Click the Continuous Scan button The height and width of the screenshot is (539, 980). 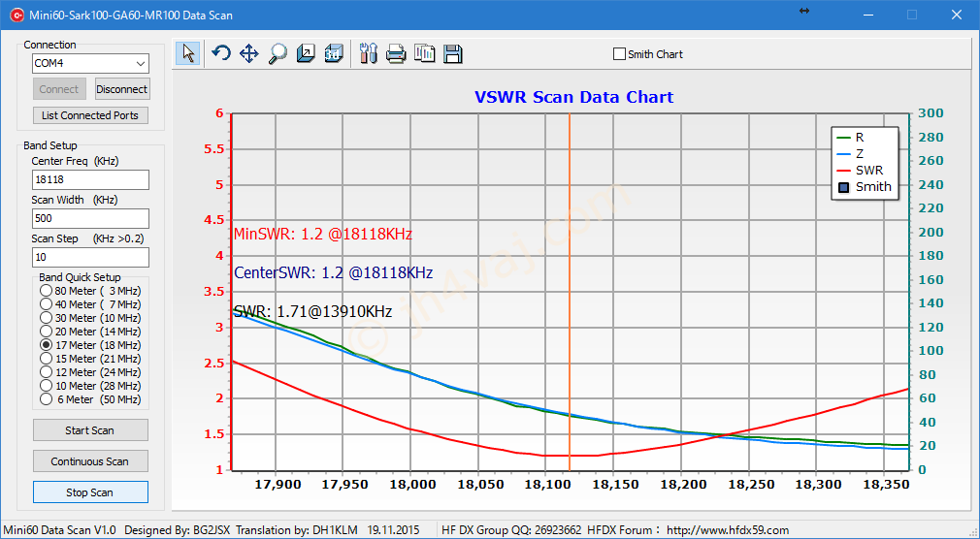(90, 461)
